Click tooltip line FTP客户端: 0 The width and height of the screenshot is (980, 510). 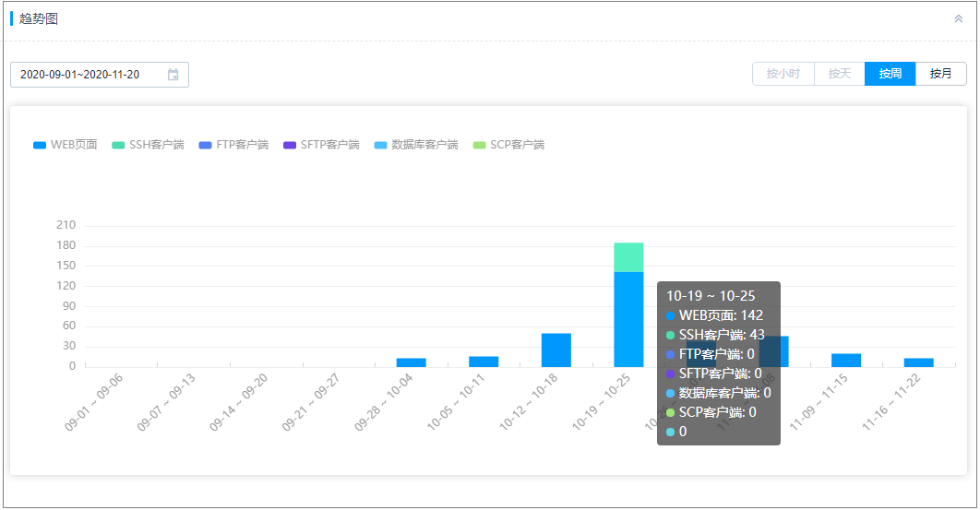711,354
